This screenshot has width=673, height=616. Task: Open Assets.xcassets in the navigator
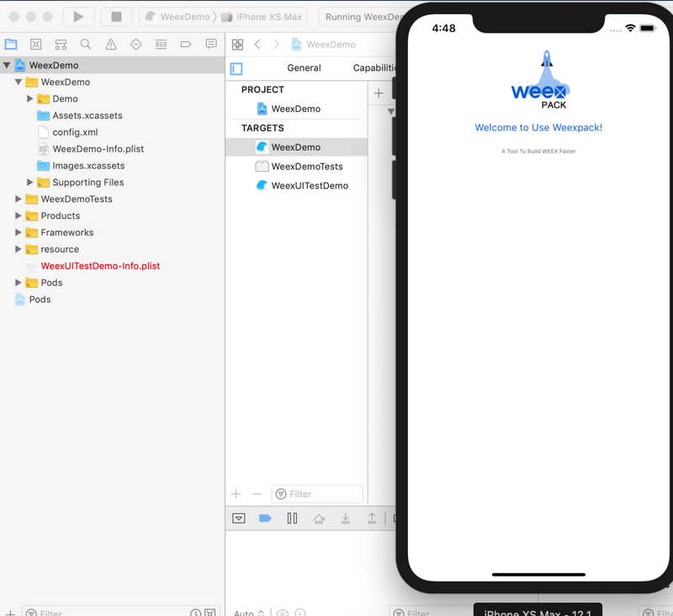tap(87, 115)
